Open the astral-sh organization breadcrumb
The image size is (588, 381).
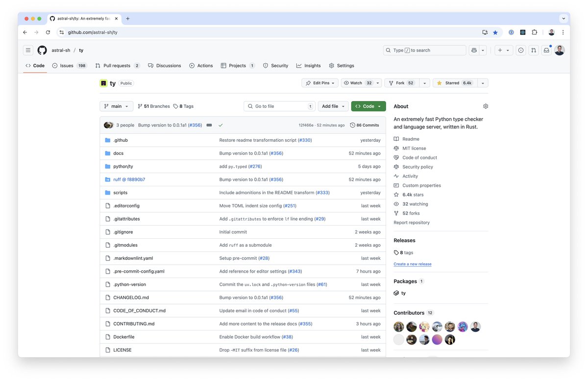pos(61,50)
